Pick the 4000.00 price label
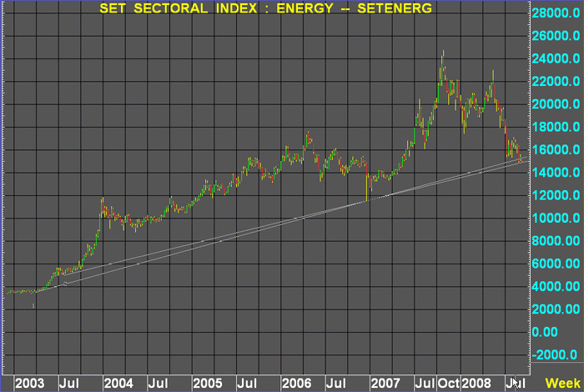 coord(556,287)
